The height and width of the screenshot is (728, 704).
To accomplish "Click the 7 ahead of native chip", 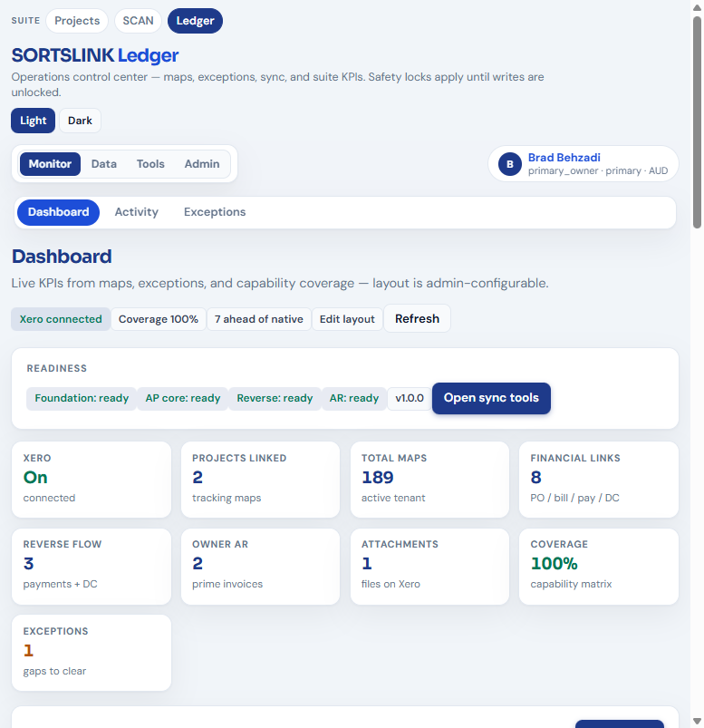I will (258, 319).
